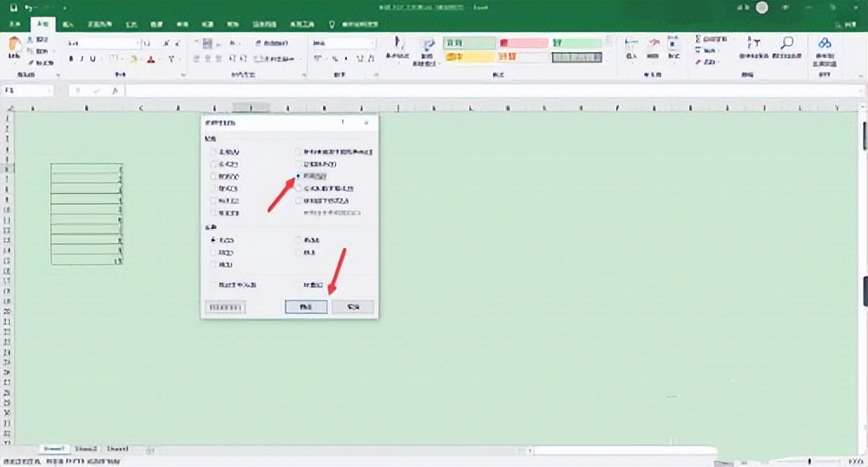868x467 pixels.
Task: Click the Merge and Center icon
Action: coord(273,59)
